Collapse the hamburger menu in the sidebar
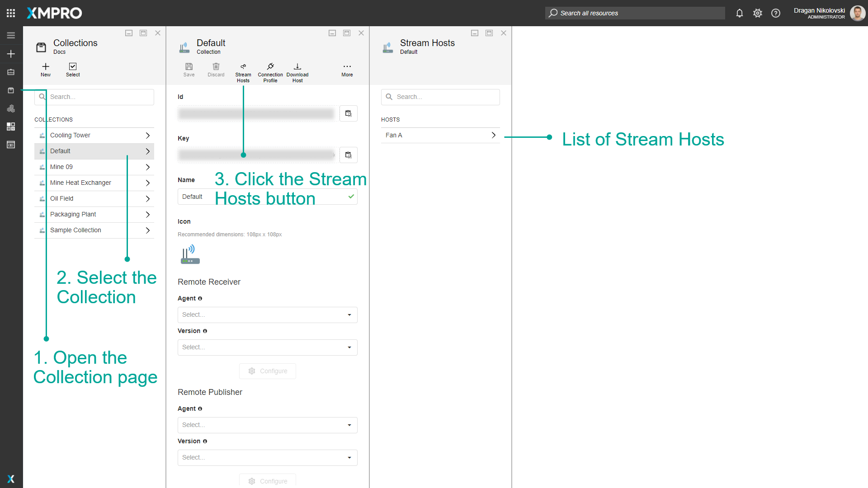The width and height of the screenshot is (868, 488). coord(10,35)
